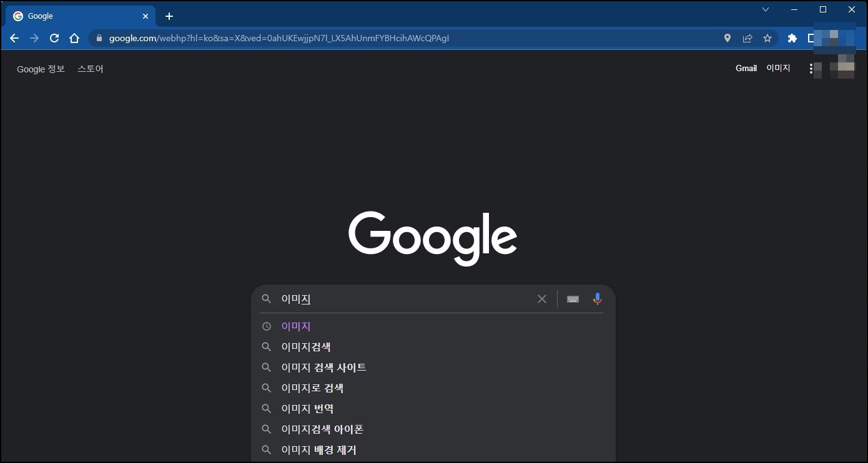Image resolution: width=868 pixels, height=463 pixels.
Task: Open the Google 정보 link
Action: click(x=41, y=69)
